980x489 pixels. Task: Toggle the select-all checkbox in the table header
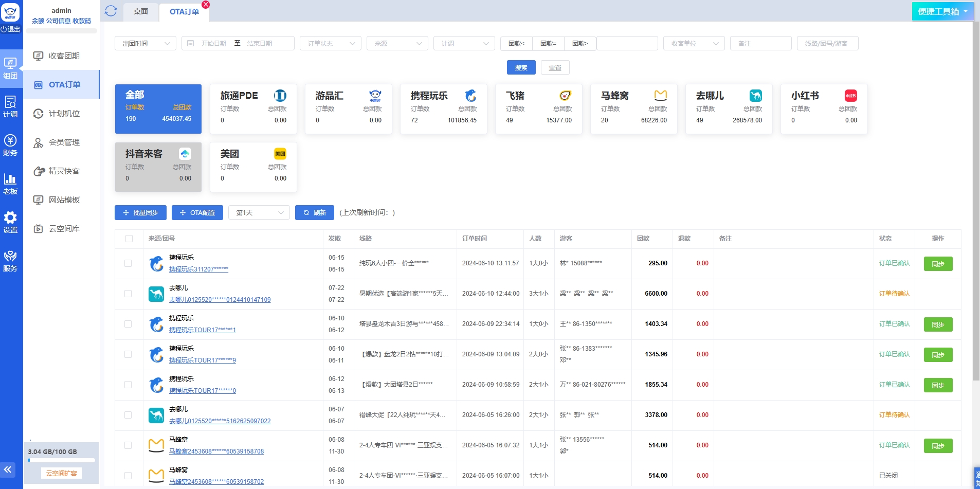129,239
